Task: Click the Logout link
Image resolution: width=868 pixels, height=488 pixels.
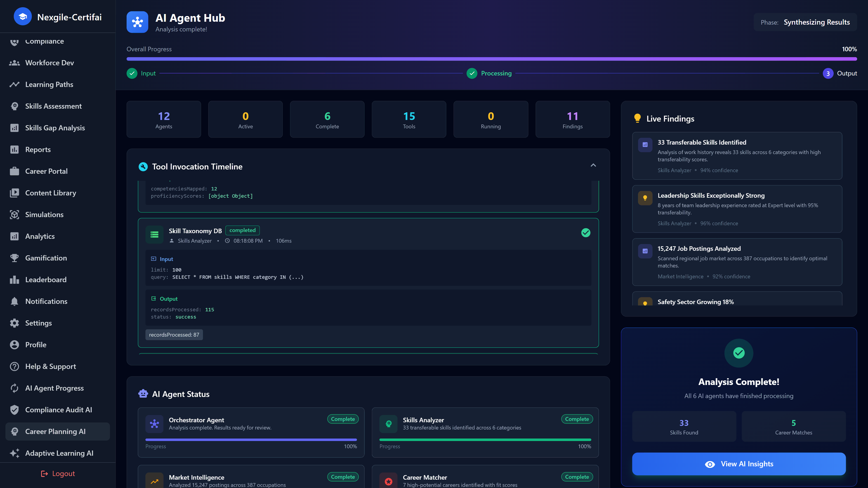Action: (58, 473)
